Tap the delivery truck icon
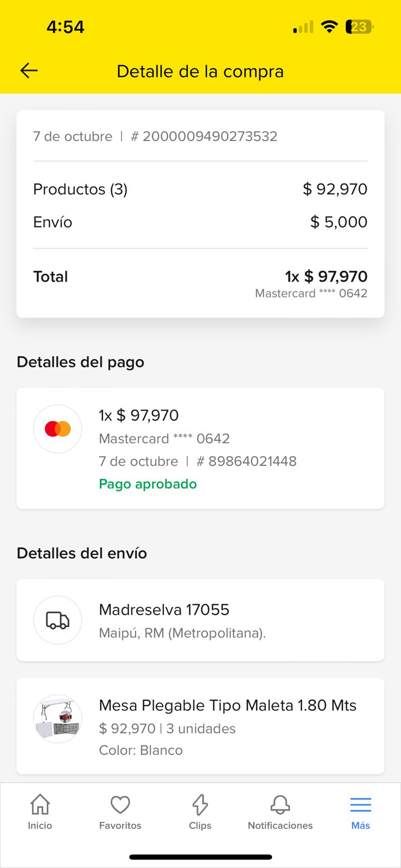401x868 pixels. (58, 620)
